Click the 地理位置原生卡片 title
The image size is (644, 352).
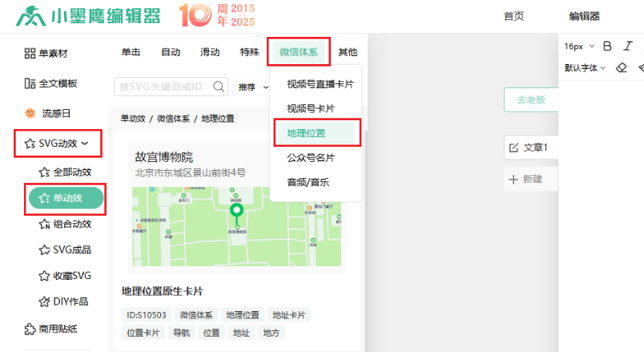pyautogui.click(x=163, y=292)
